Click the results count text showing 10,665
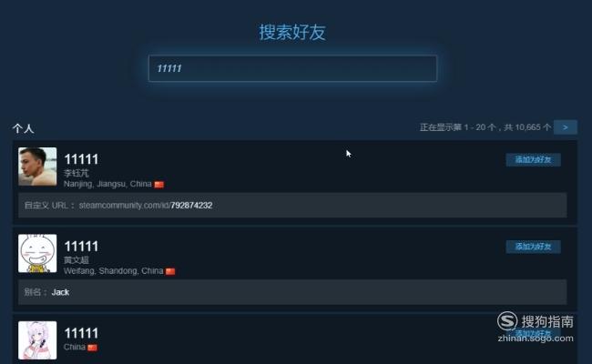Screen dimensions: 592x364 485,127
